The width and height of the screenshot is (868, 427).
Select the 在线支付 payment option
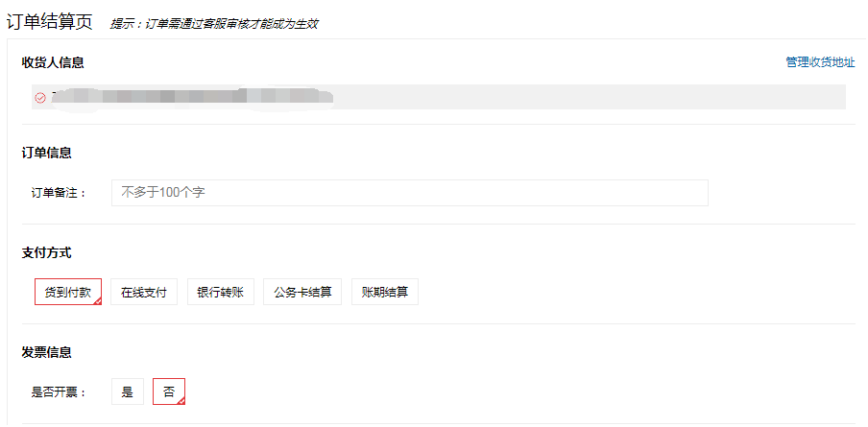(144, 292)
